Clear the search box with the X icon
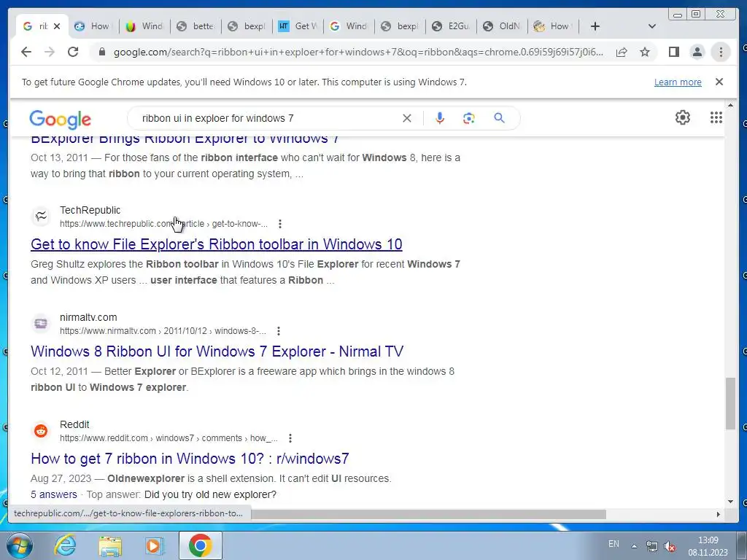This screenshot has height=560, width=747. tap(407, 118)
